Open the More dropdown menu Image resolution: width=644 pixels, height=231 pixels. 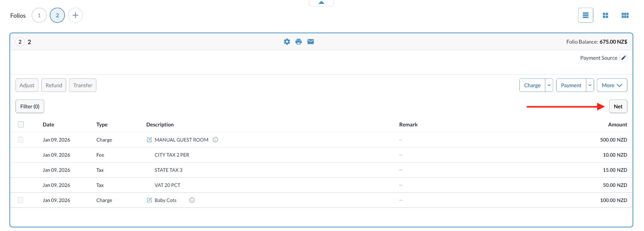pos(612,85)
